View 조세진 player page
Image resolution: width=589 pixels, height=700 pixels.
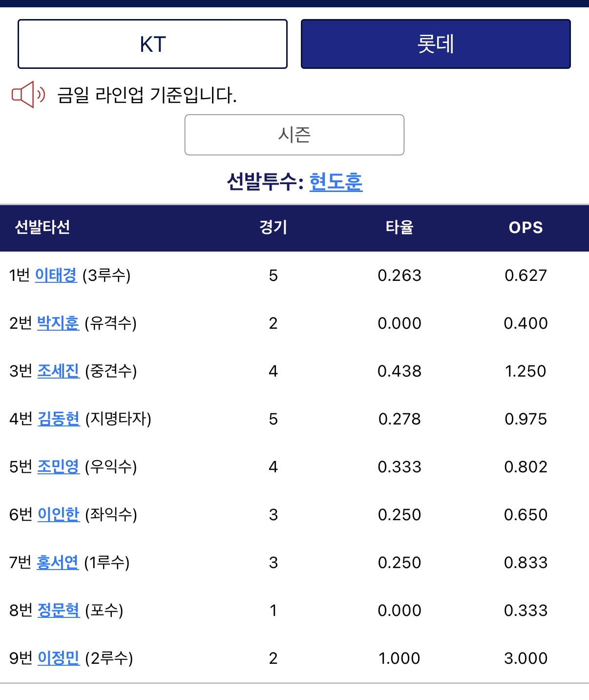58,371
